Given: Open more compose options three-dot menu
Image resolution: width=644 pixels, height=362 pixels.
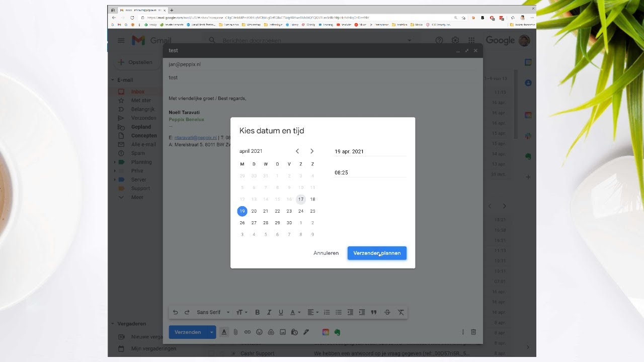Looking at the screenshot, I should coord(463,332).
